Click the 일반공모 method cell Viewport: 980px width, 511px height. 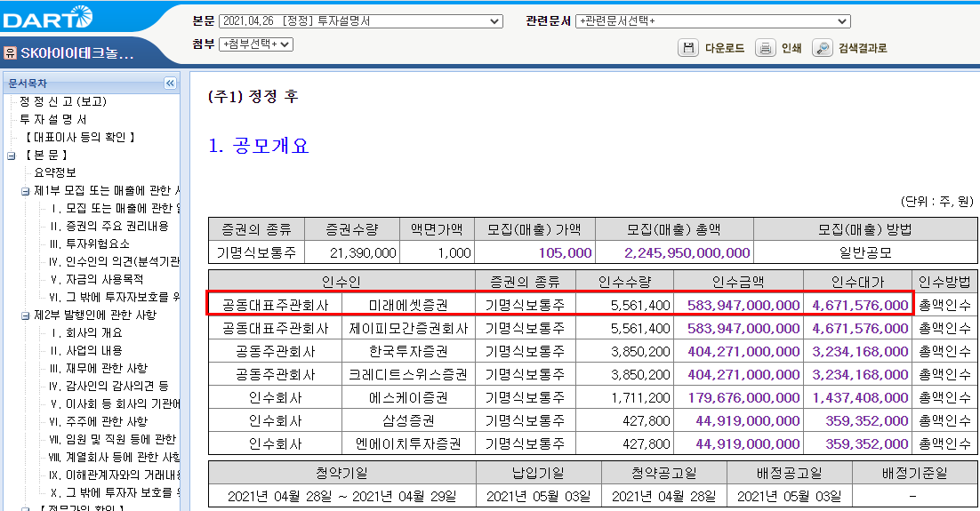(865, 252)
